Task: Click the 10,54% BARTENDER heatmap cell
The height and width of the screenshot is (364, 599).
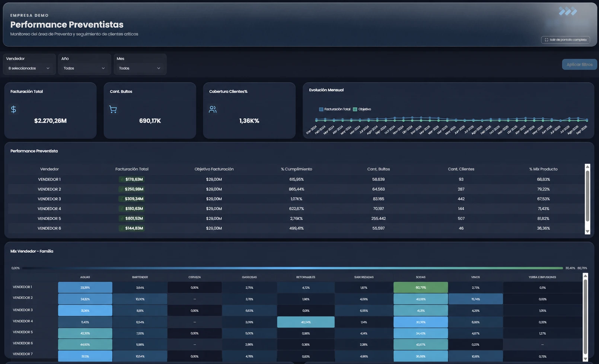Action: pyautogui.click(x=140, y=356)
